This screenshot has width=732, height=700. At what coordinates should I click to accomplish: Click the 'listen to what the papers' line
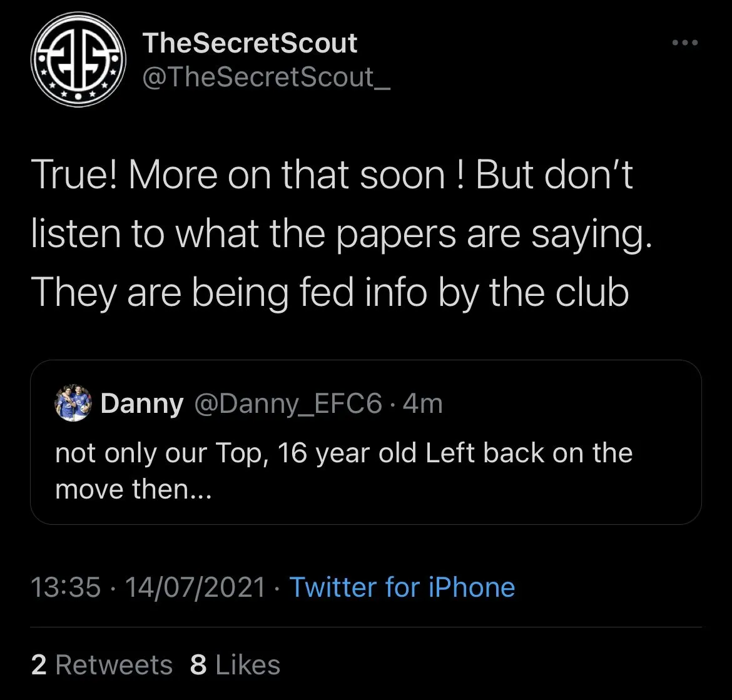coord(341,234)
